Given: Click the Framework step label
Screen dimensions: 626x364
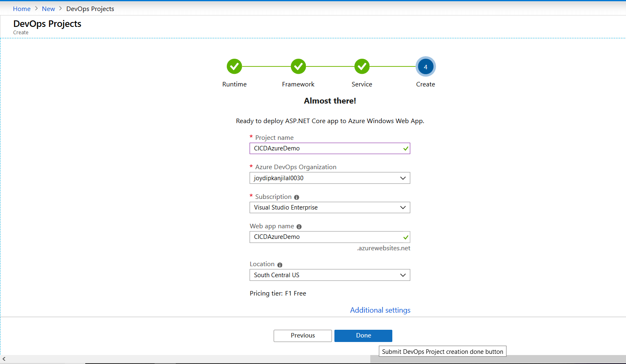Looking at the screenshot, I should click(x=298, y=84).
